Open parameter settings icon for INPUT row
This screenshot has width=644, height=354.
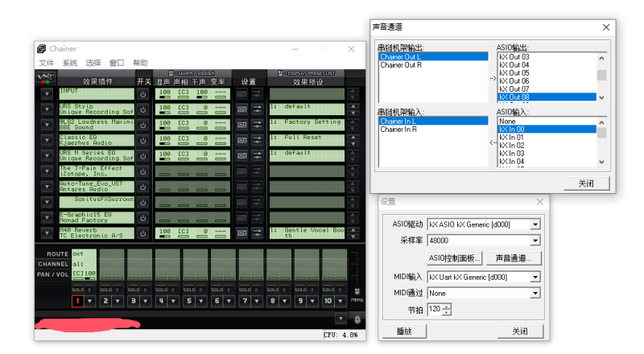257,93
